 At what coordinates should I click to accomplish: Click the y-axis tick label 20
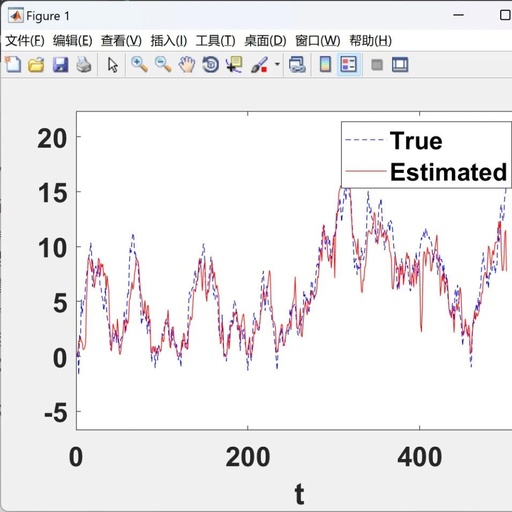[52, 139]
